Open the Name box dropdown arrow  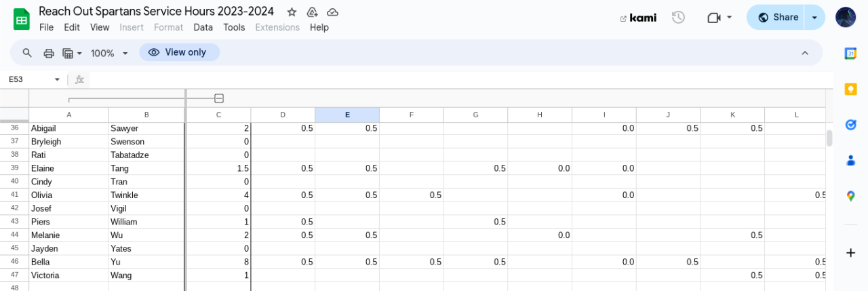coord(57,79)
